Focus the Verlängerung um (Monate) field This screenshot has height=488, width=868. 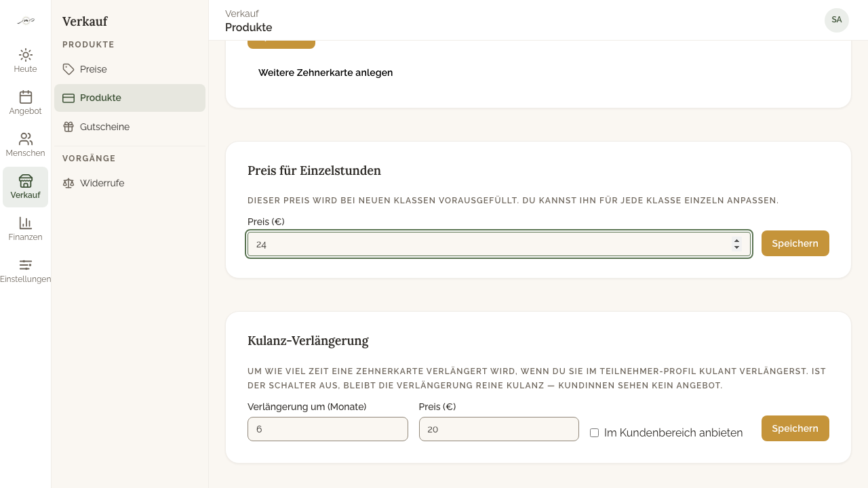328,429
